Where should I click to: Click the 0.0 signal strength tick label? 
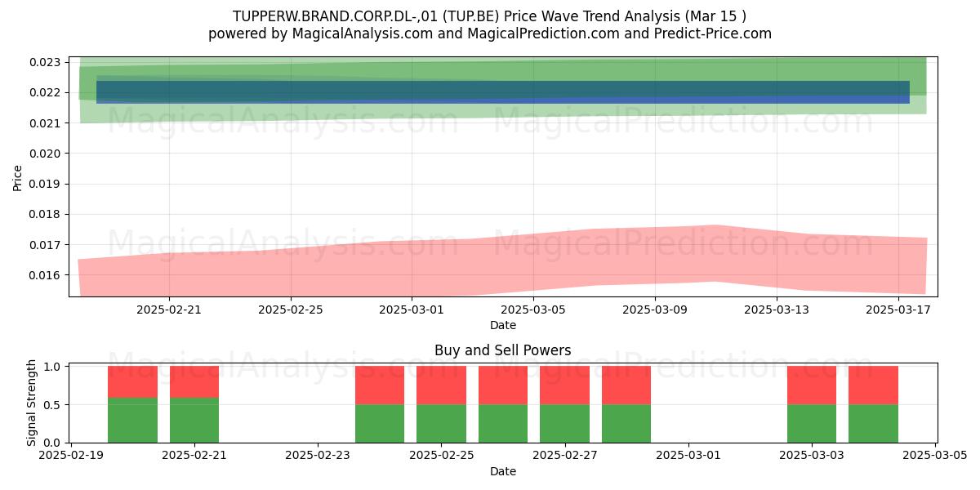(x=54, y=443)
